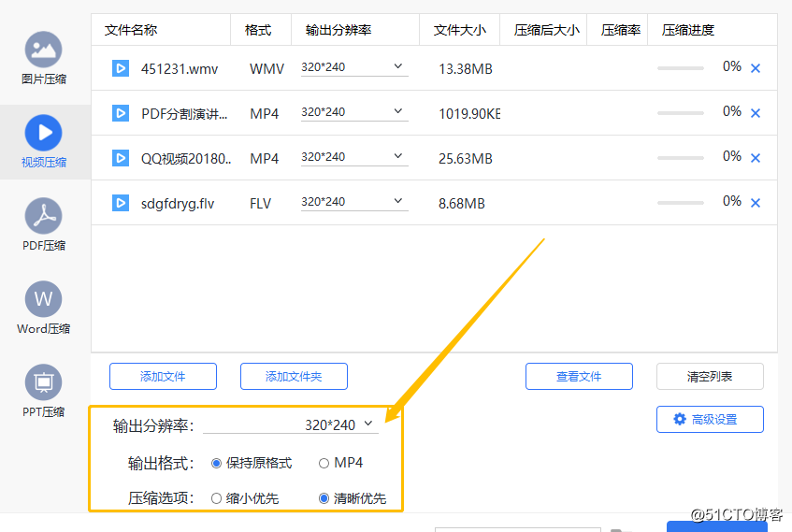Choose 缩小优先 compression option
The width and height of the screenshot is (792, 532).
pyautogui.click(x=216, y=498)
